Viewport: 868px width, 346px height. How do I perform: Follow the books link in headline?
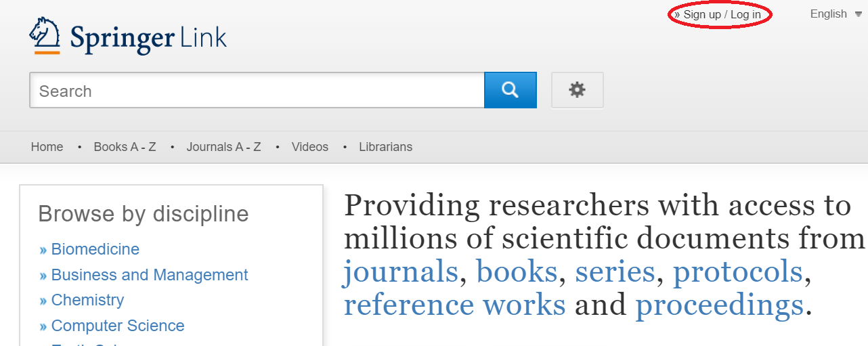coord(517,272)
